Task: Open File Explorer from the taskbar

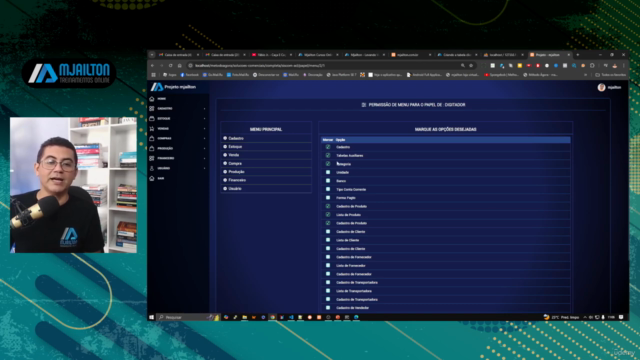Action: pos(244,317)
